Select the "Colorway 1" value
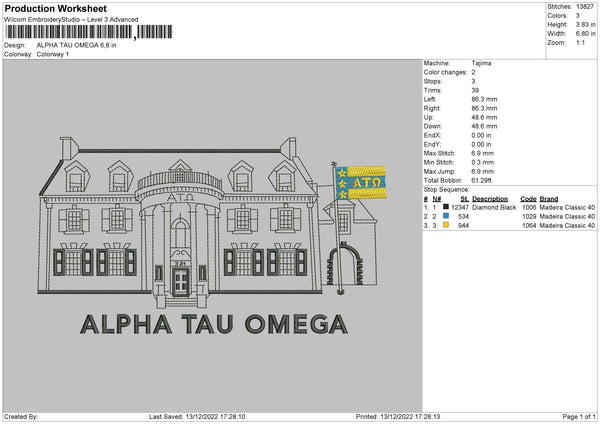The height and width of the screenshot is (424, 600). tap(53, 54)
